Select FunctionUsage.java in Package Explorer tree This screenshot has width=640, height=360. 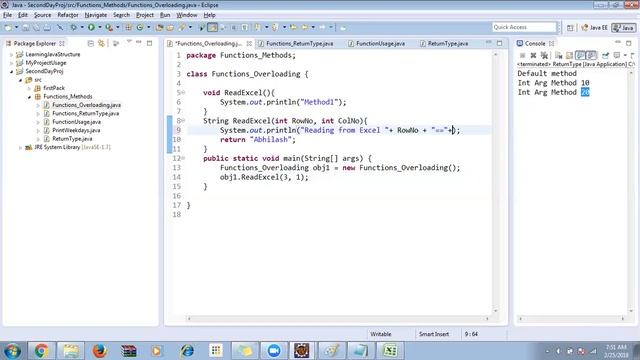point(76,122)
